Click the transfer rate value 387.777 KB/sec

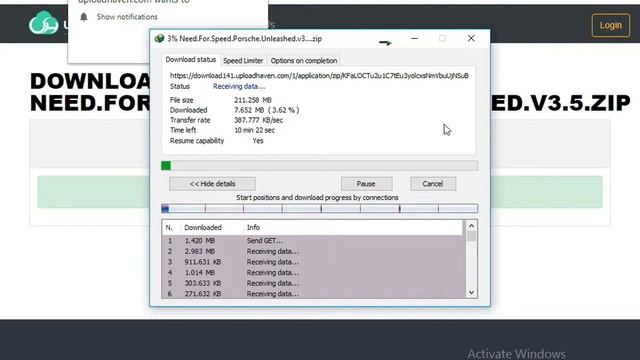click(258, 120)
